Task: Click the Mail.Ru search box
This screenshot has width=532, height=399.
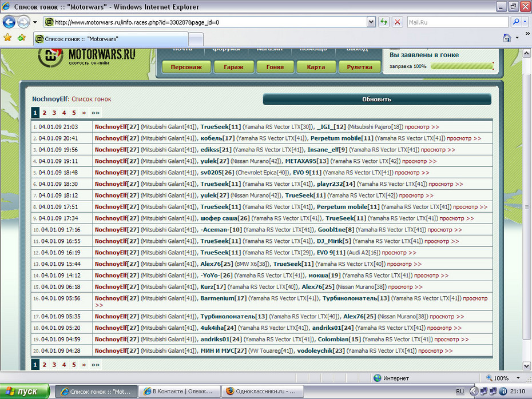Action: coord(458,22)
